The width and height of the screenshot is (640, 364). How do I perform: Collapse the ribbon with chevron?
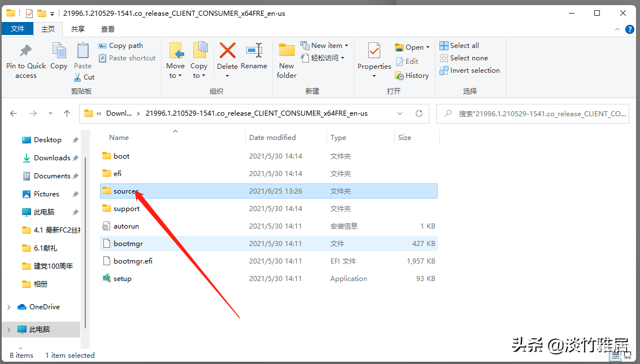click(617, 29)
